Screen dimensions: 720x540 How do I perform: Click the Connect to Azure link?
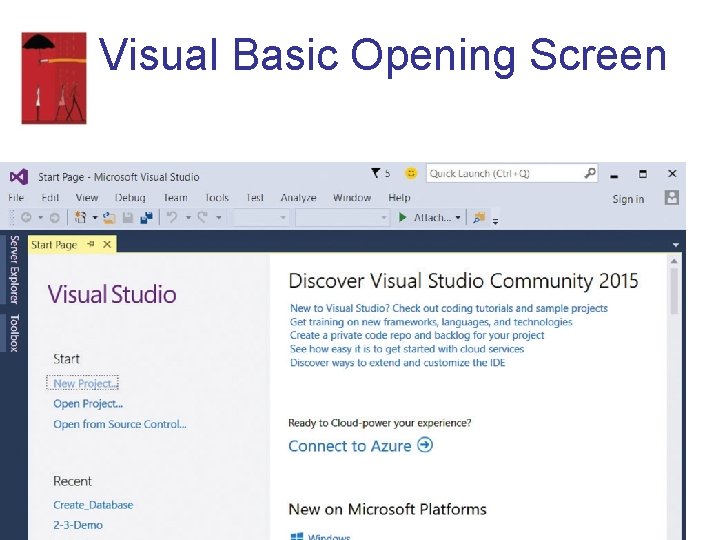[350, 446]
